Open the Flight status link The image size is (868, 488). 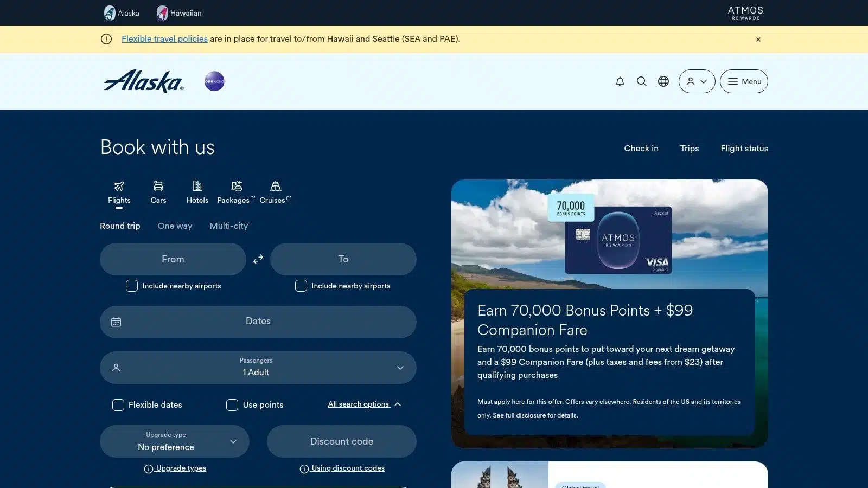744,149
